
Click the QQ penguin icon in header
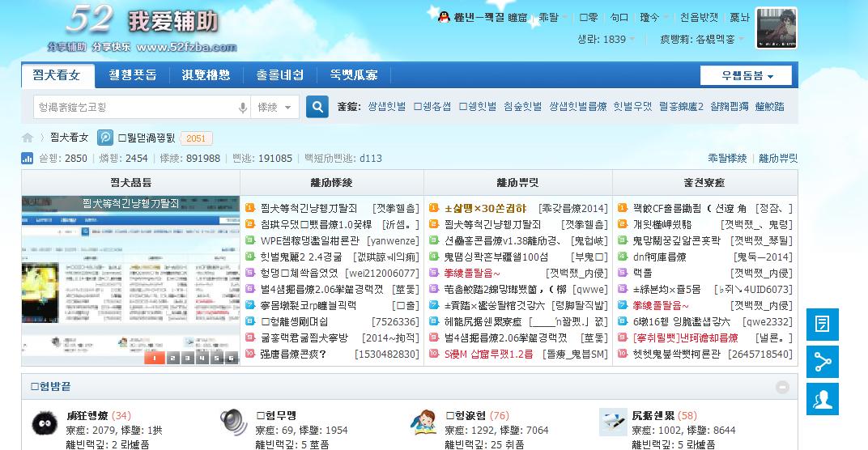tap(443, 17)
